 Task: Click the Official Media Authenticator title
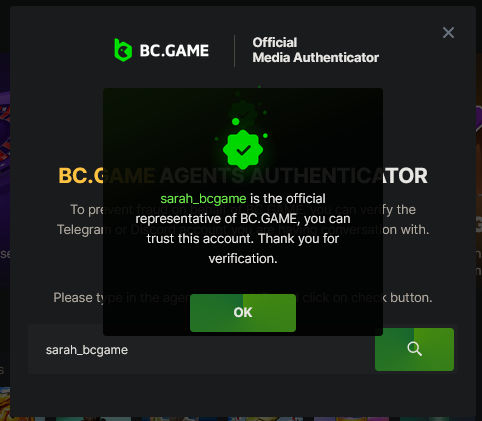315,50
